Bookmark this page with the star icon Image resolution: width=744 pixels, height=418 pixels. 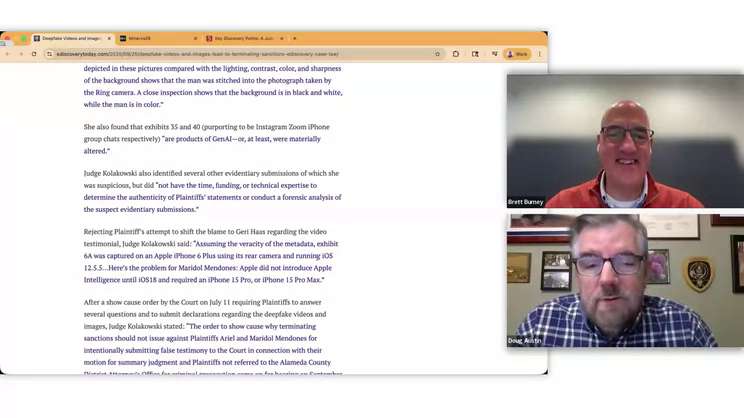437,54
